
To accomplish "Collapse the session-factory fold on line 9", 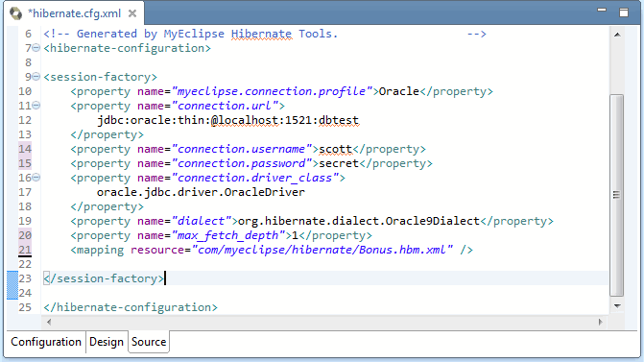I will pos(36,77).
